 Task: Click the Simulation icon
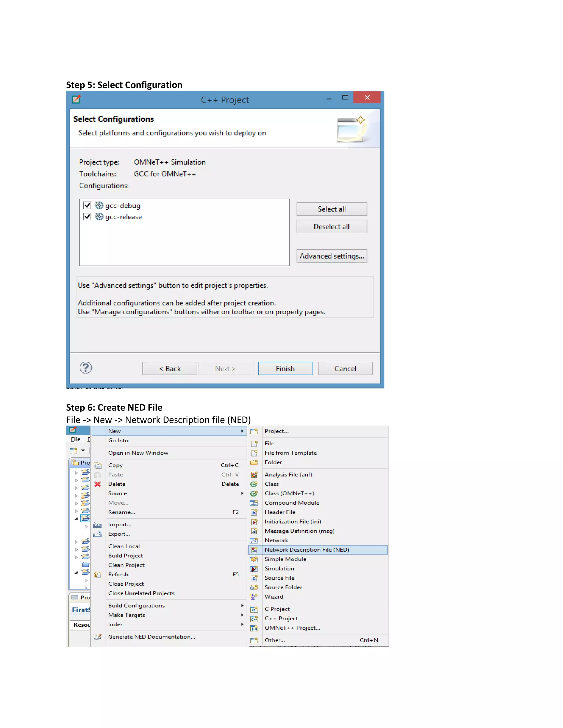coord(254,569)
